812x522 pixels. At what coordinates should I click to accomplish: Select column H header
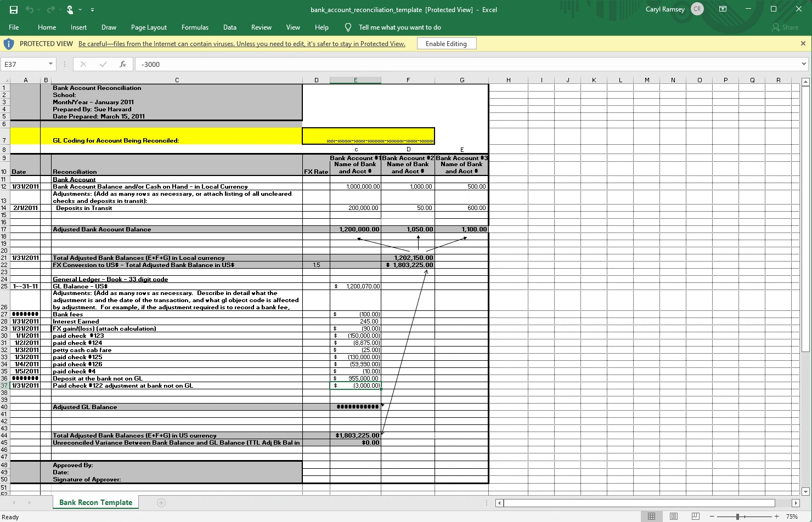point(508,80)
